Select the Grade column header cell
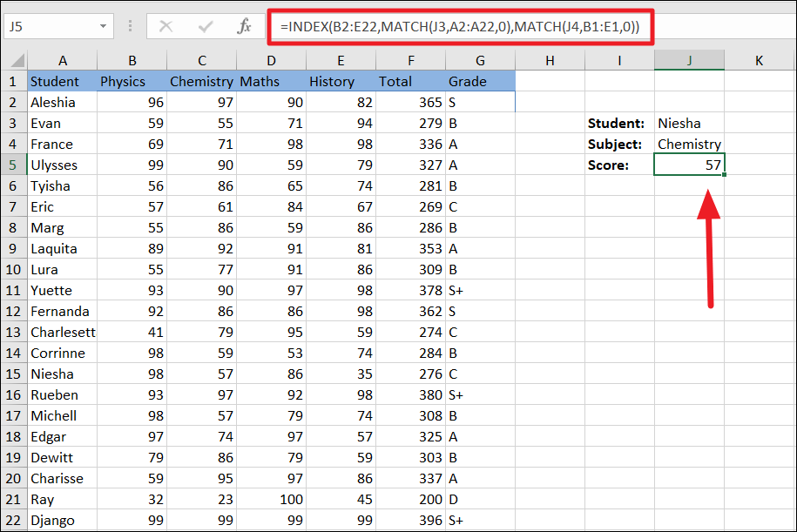Image resolution: width=797 pixels, height=532 pixels. pos(467,81)
